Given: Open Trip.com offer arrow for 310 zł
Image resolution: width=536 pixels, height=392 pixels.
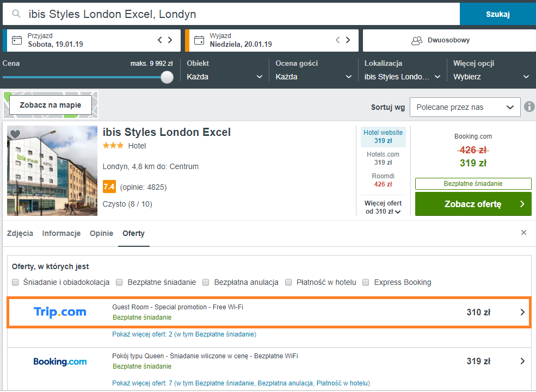Looking at the screenshot, I should [x=522, y=312].
